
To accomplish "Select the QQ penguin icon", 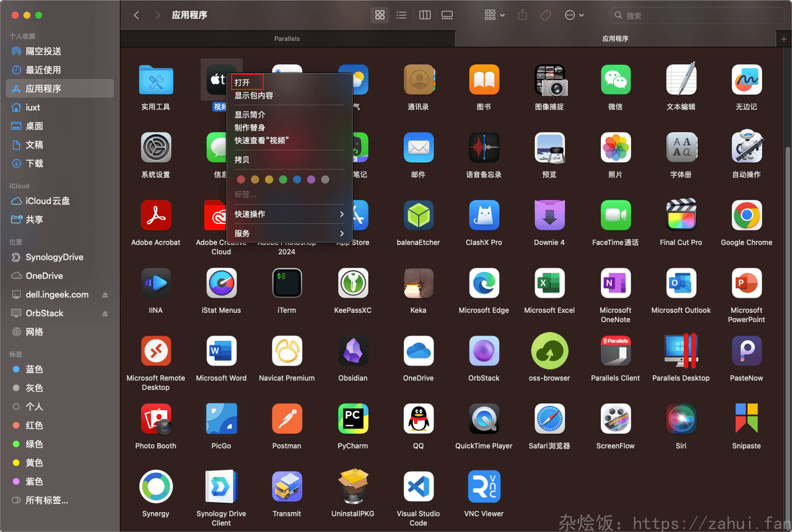I will click(418, 419).
